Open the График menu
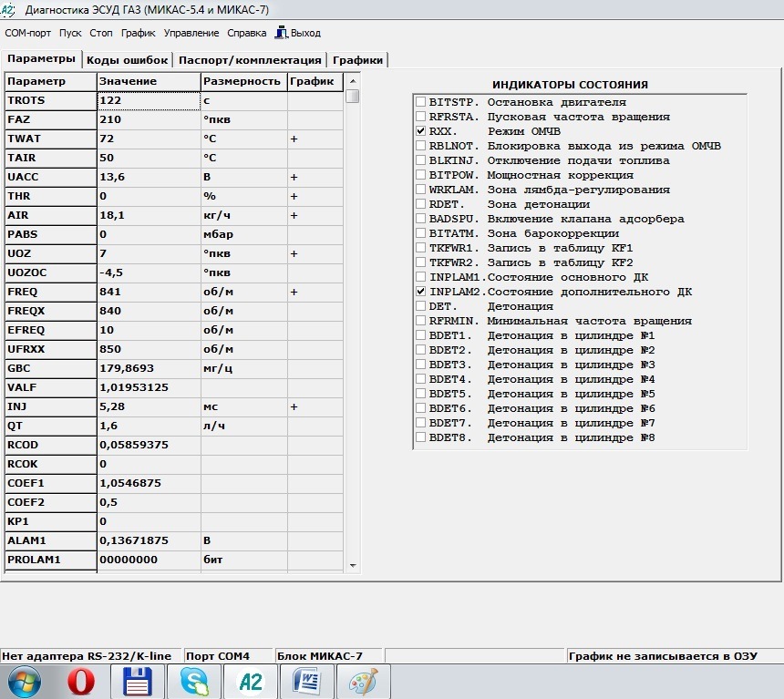 click(139, 33)
